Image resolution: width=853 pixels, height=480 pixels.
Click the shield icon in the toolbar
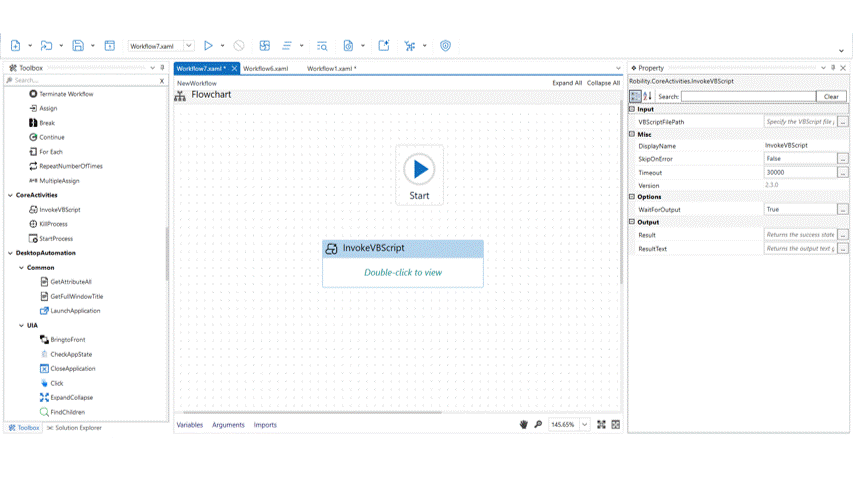445,46
